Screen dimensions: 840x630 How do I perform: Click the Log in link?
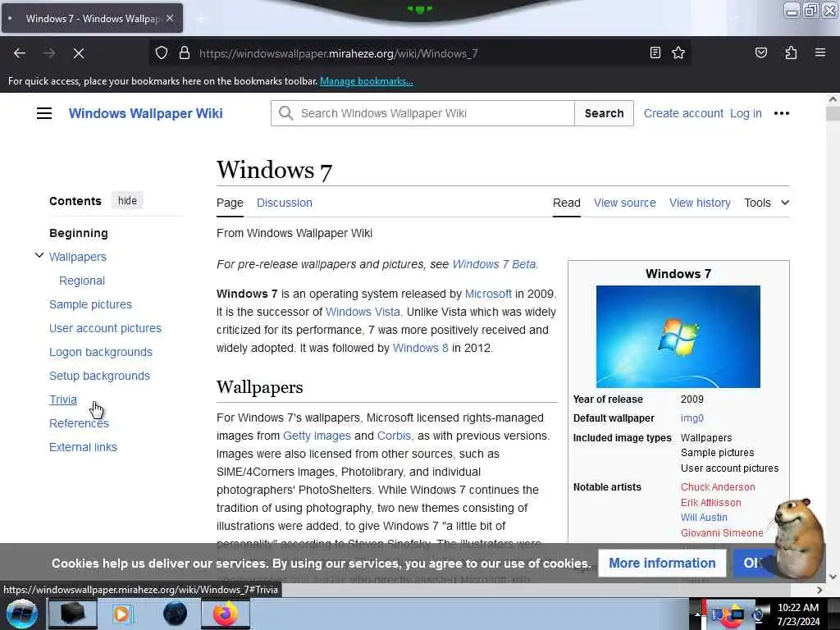tap(746, 113)
